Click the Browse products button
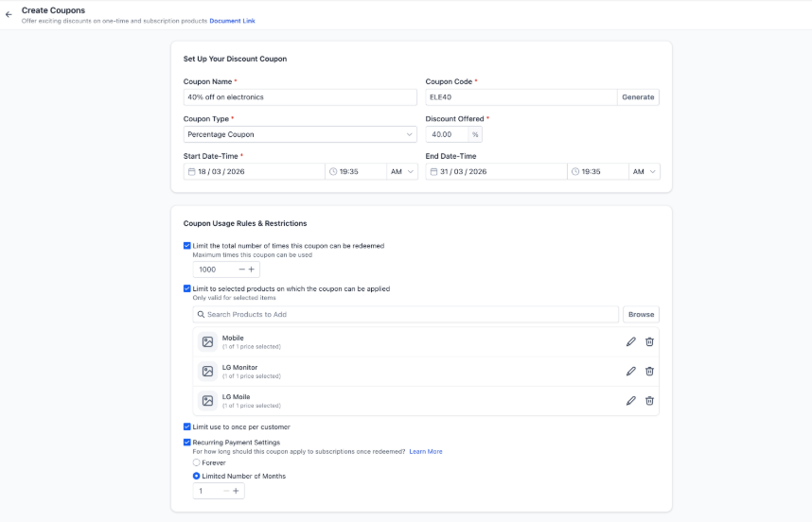This screenshot has width=812, height=522. point(641,314)
